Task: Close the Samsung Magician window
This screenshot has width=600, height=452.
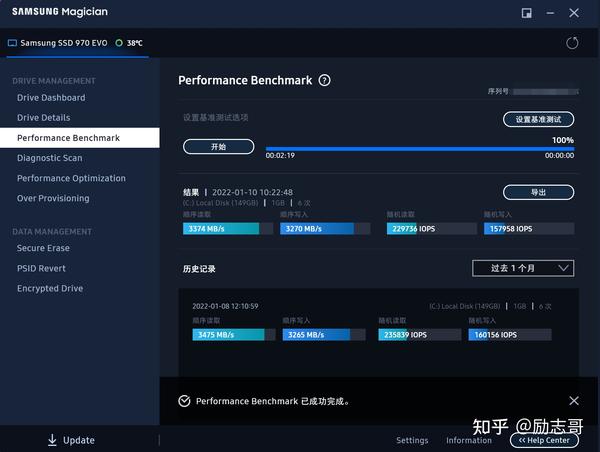Action: [x=574, y=13]
